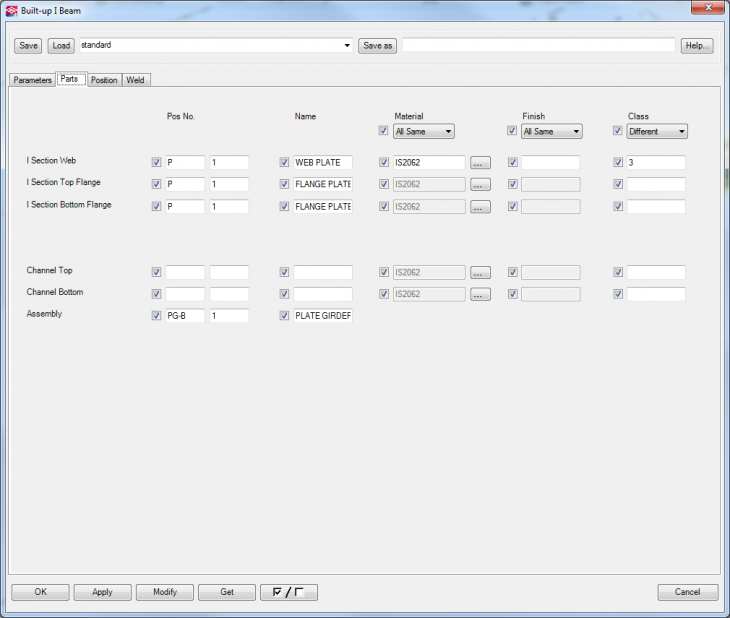Browse material for I Section Bottom Flange
Image resolution: width=730 pixels, height=618 pixels.
pyautogui.click(x=480, y=206)
